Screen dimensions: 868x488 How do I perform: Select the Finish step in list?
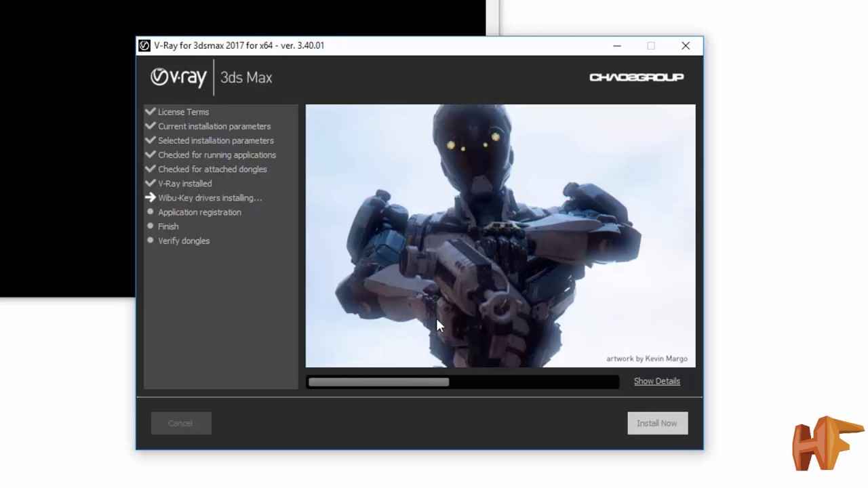tap(168, 226)
